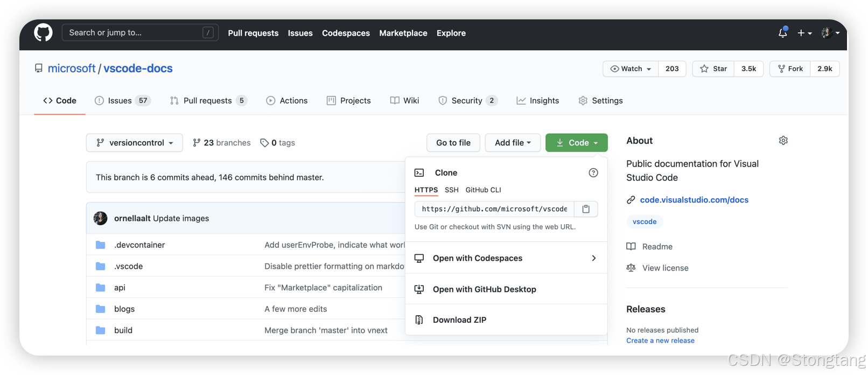The image size is (868, 375).
Task: Switch to the Wiki tab
Action: (x=405, y=100)
